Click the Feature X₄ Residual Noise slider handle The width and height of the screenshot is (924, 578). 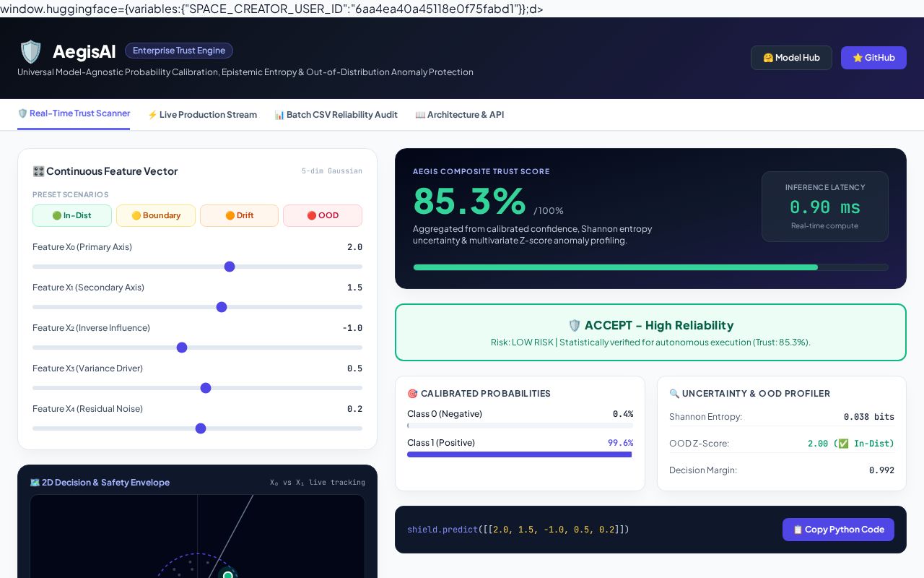click(201, 428)
